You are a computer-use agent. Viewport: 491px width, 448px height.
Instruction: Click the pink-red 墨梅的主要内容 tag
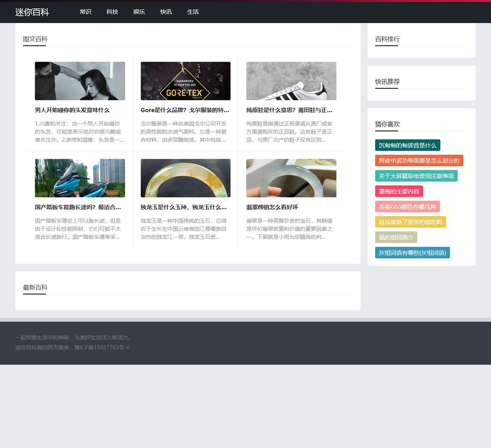399,191
